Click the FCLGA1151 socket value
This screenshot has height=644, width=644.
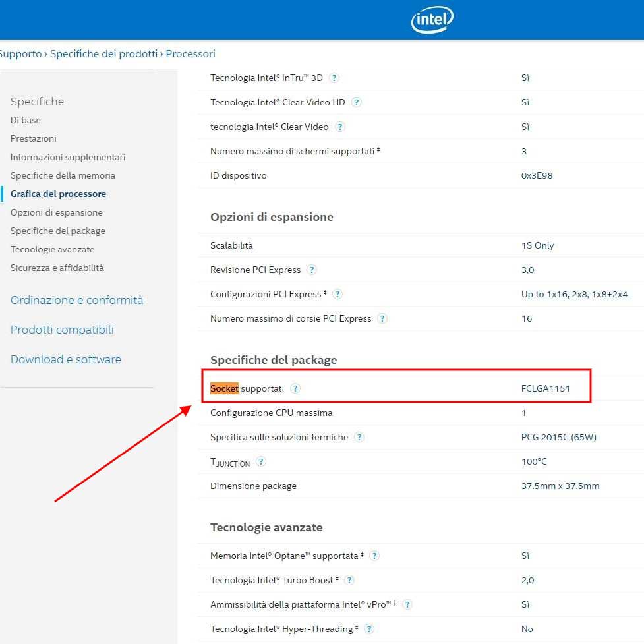coord(545,388)
